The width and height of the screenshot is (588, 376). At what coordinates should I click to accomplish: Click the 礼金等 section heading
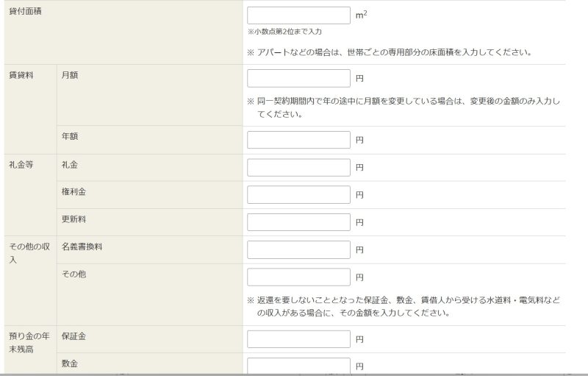click(21, 165)
